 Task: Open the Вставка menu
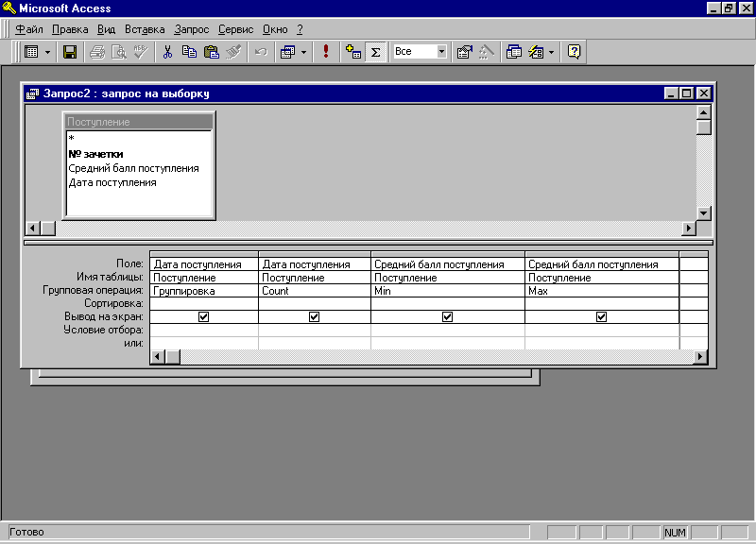coord(145,29)
